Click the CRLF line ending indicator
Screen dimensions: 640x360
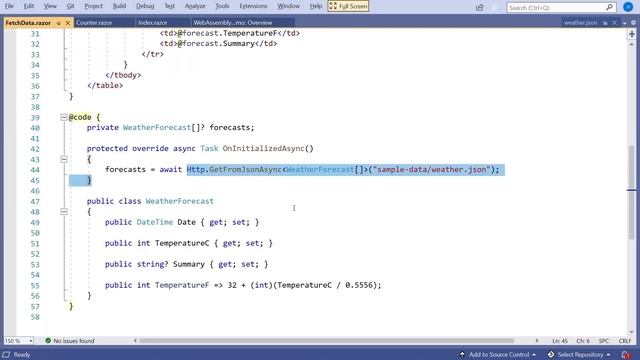tap(625, 341)
